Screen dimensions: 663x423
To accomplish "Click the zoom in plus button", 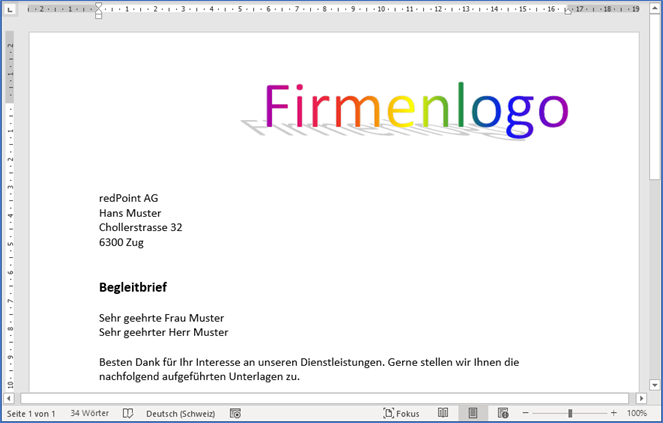I will (x=613, y=413).
